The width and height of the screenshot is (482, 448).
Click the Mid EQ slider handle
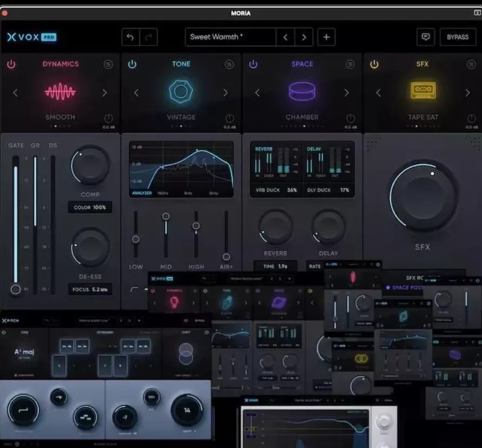pos(166,216)
